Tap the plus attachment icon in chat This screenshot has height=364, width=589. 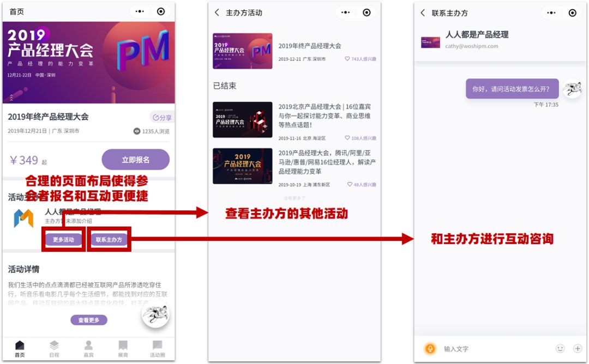[x=578, y=349]
